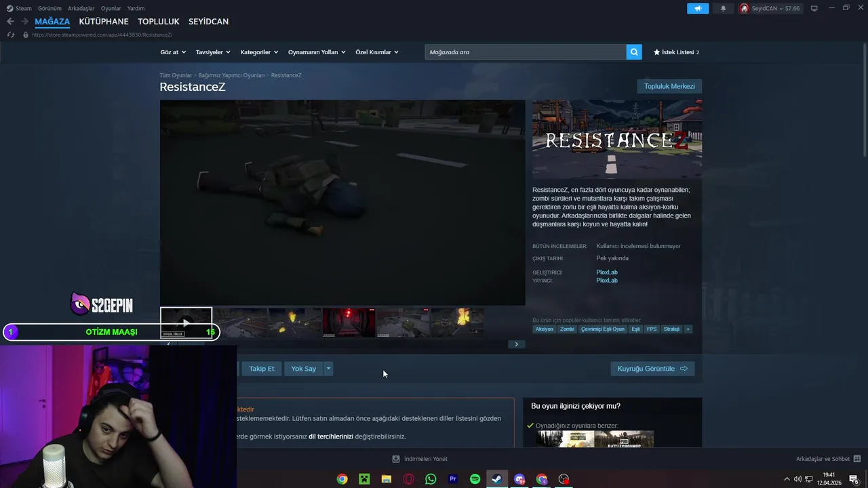Switch to the TOPLULUK tab

[x=159, y=22]
